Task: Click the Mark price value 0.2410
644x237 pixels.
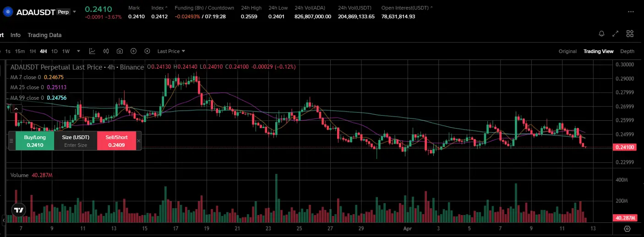Action: coord(136,16)
